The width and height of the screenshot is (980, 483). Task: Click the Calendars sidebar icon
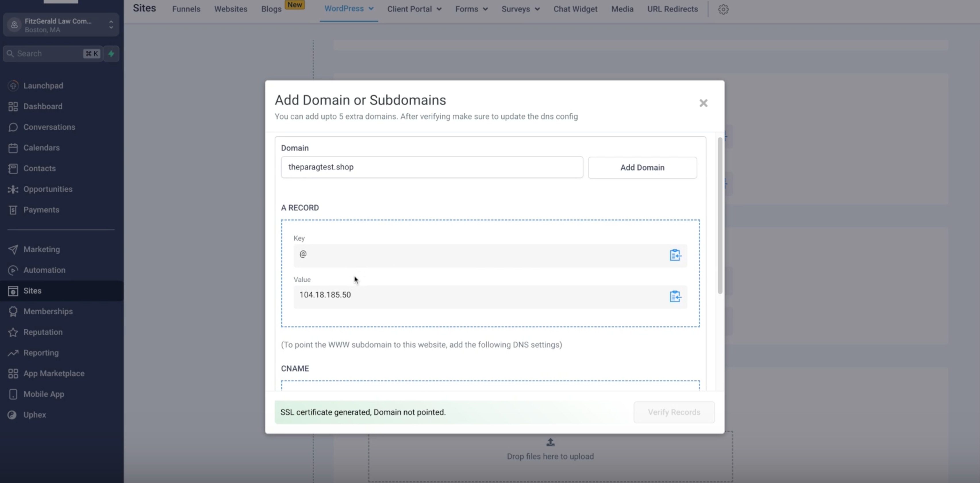[x=13, y=148]
